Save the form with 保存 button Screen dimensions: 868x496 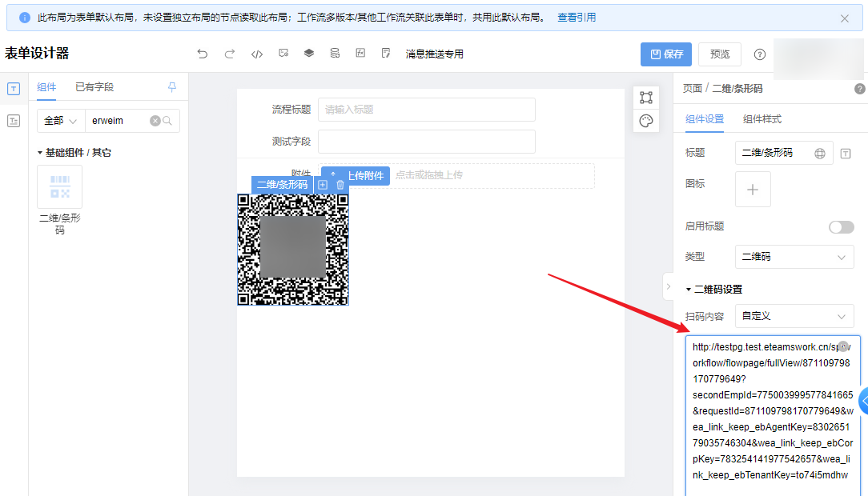[x=666, y=54]
